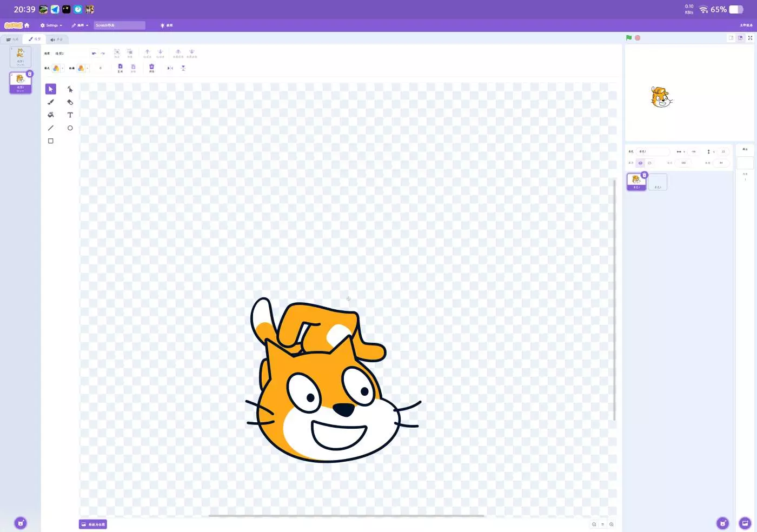Click the sprite size field

click(x=683, y=163)
